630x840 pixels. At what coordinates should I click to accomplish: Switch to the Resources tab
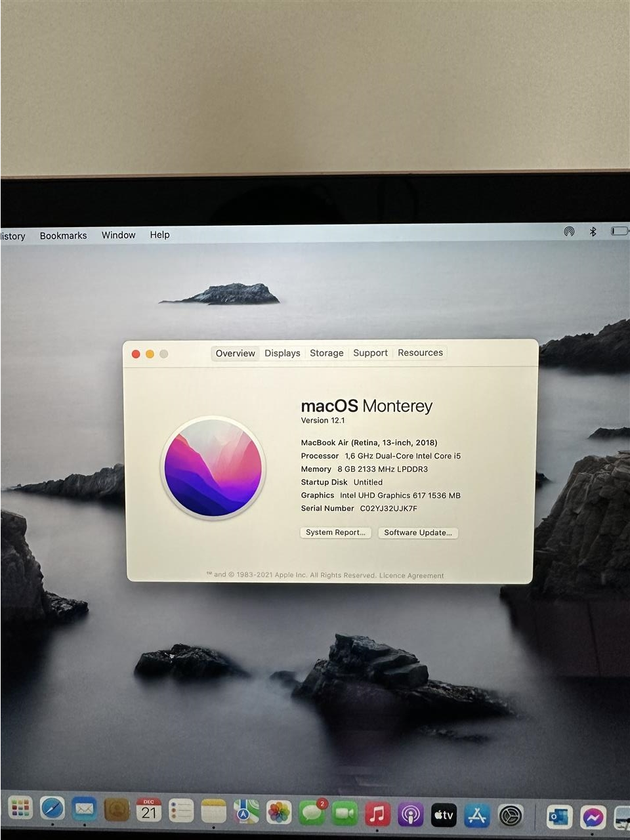(420, 352)
